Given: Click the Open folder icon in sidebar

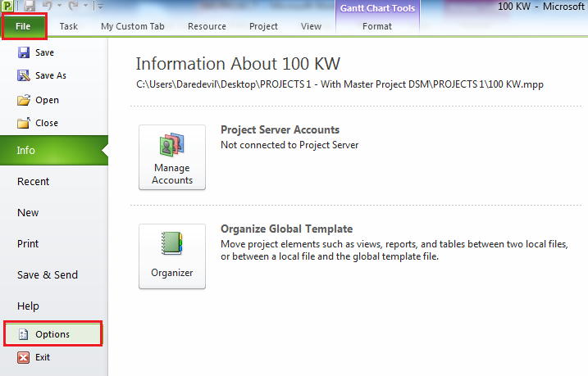Looking at the screenshot, I should pyautogui.click(x=24, y=100).
